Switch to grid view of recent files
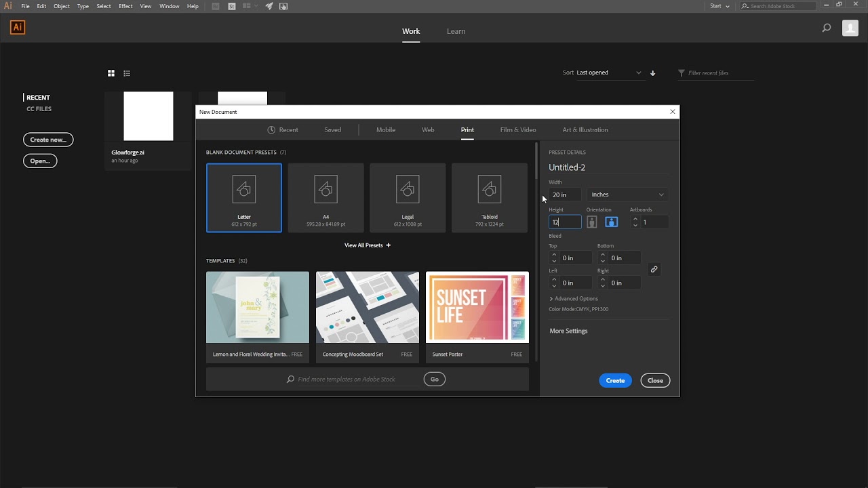 [111, 73]
